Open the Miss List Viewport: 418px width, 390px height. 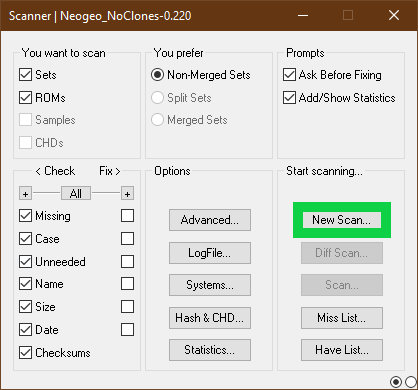(342, 318)
